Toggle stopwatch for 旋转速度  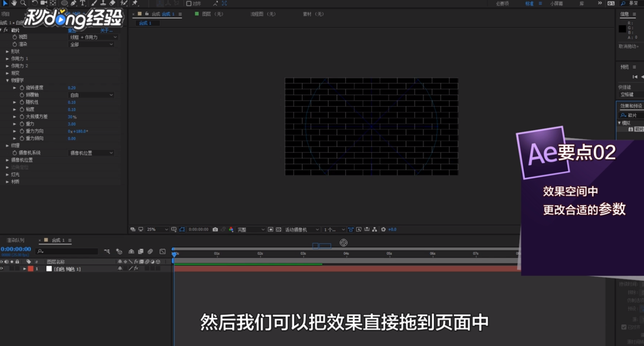[x=22, y=88]
